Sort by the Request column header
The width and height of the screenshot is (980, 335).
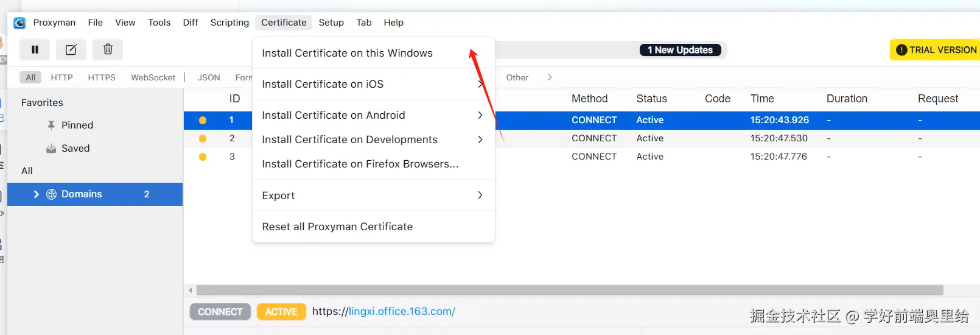(938, 99)
